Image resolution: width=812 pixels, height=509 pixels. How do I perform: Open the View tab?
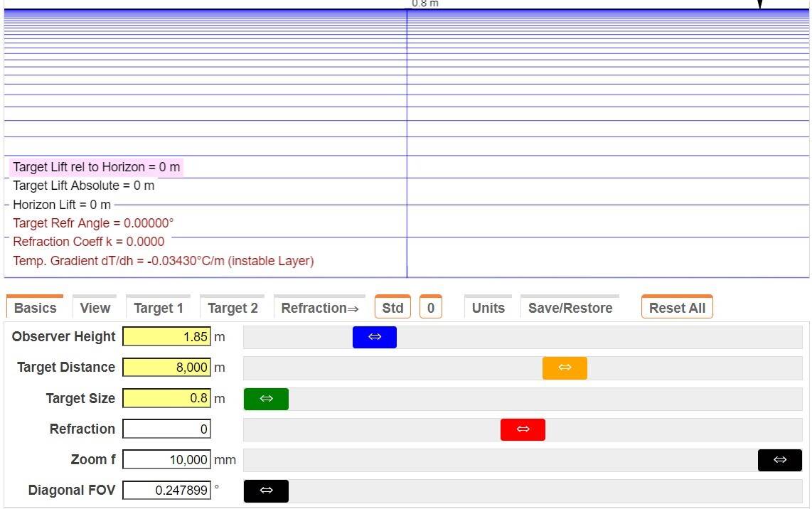[95, 308]
